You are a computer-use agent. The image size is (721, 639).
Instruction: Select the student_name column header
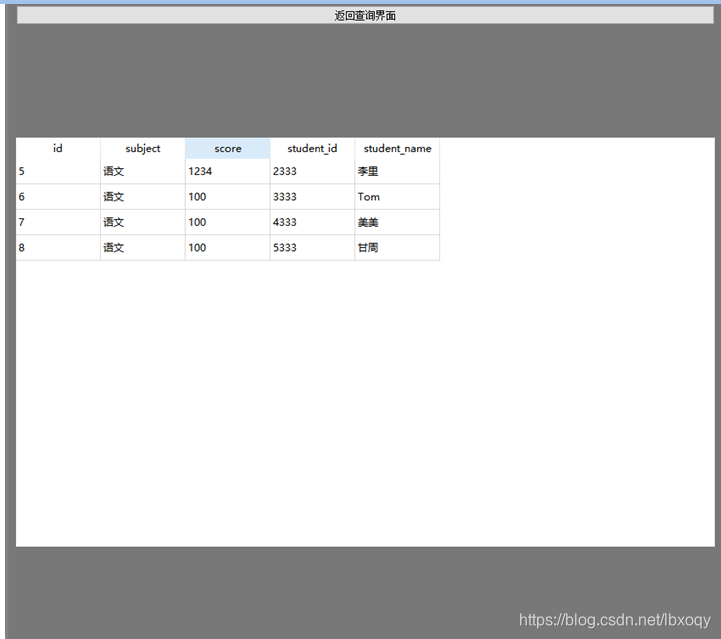pyautogui.click(x=397, y=148)
